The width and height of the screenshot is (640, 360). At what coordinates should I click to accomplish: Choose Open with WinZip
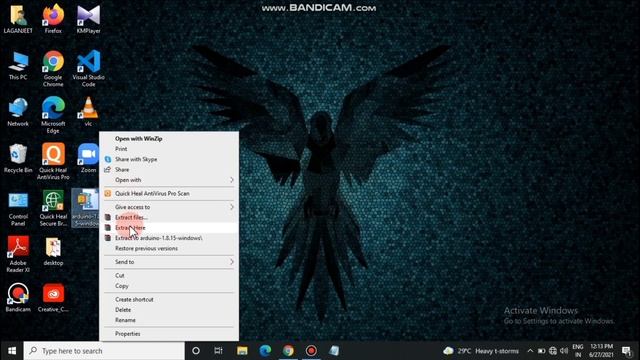[x=169, y=139]
